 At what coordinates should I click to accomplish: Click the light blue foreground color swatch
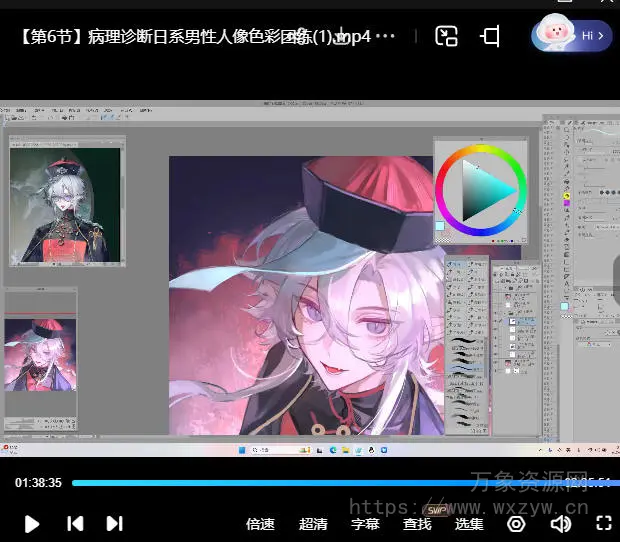[440, 226]
